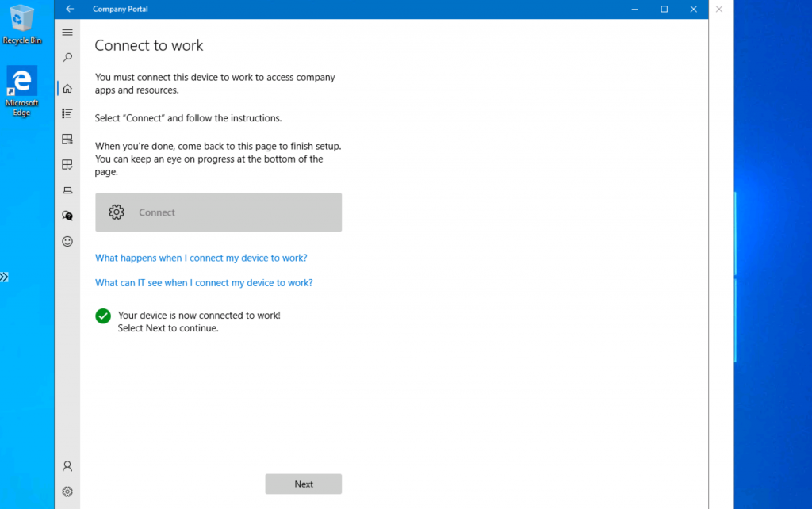
Task: Close the background window behind Company Portal
Action: (x=718, y=9)
